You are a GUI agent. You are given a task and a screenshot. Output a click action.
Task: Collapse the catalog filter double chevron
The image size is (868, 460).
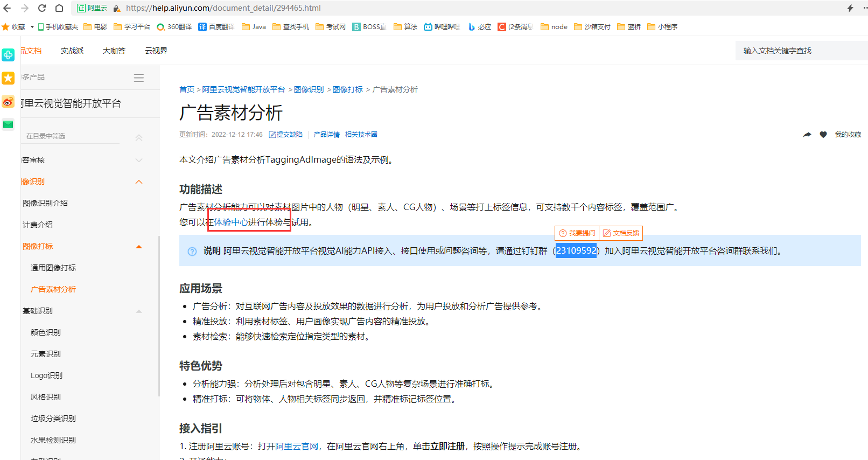[x=139, y=137]
